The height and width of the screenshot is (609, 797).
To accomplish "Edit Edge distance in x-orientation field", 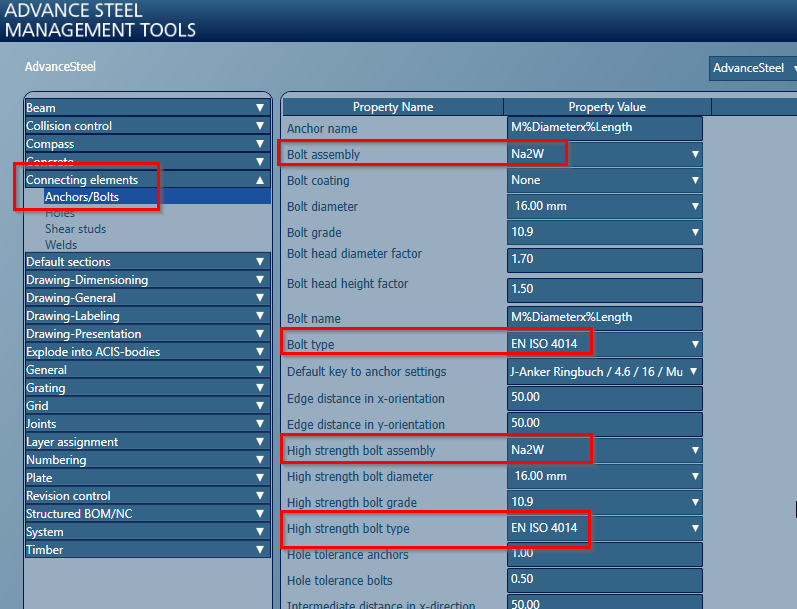I will (x=605, y=398).
